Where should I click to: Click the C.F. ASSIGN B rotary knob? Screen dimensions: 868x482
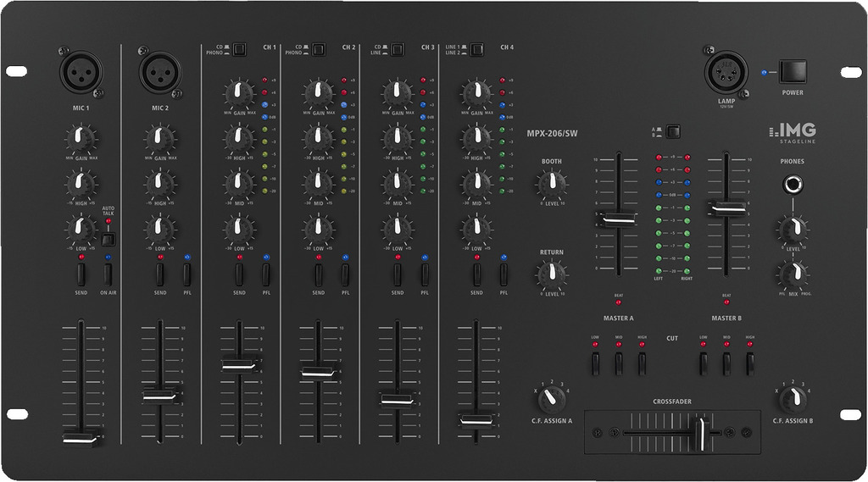pos(792,396)
